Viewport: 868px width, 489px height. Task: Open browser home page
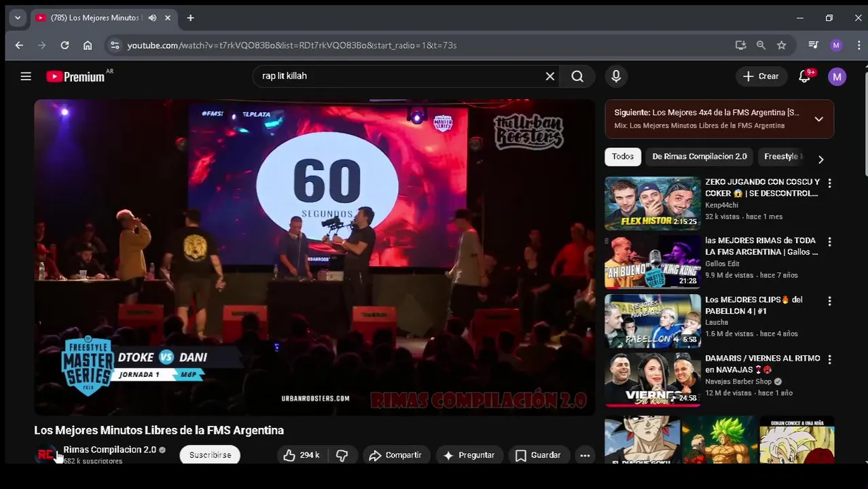[88, 45]
